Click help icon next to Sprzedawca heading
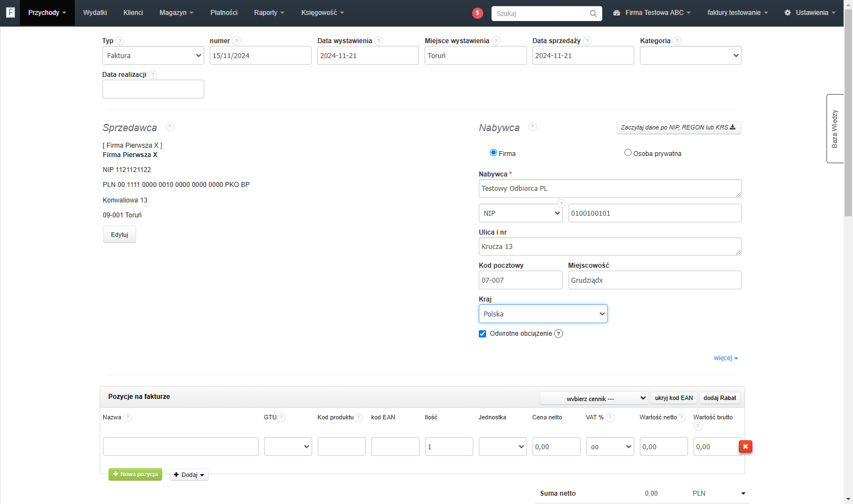853x504 pixels. 170,127
